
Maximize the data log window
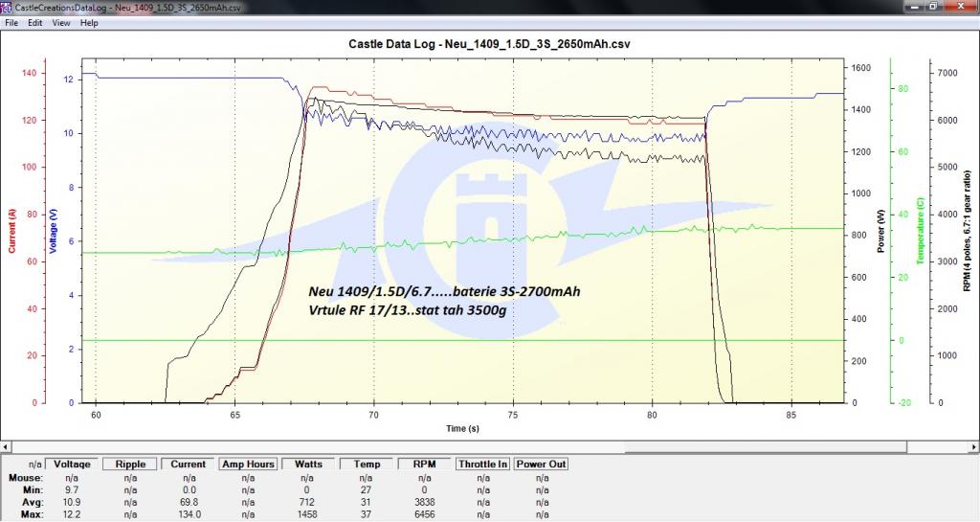tap(930, 7)
